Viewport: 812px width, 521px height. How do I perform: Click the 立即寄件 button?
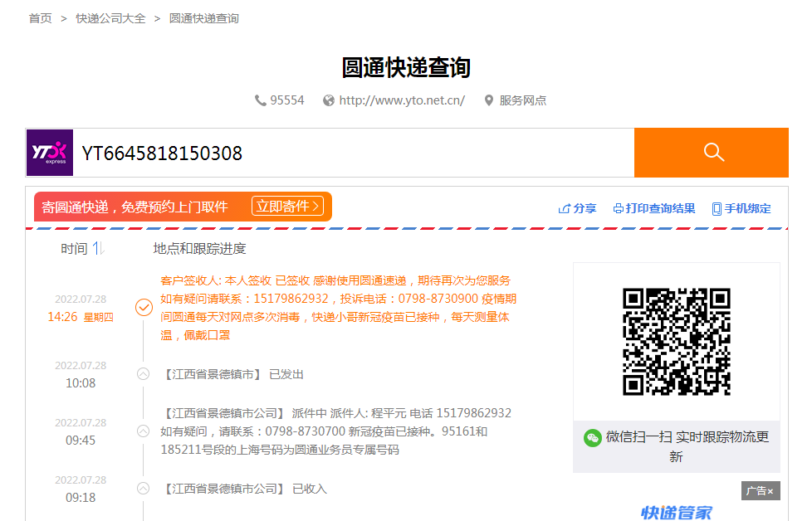click(287, 207)
